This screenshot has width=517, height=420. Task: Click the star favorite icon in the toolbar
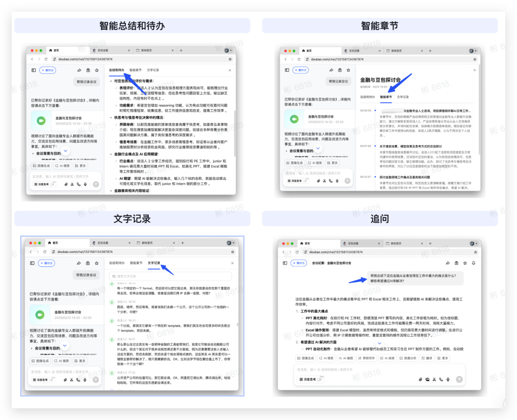97,70
